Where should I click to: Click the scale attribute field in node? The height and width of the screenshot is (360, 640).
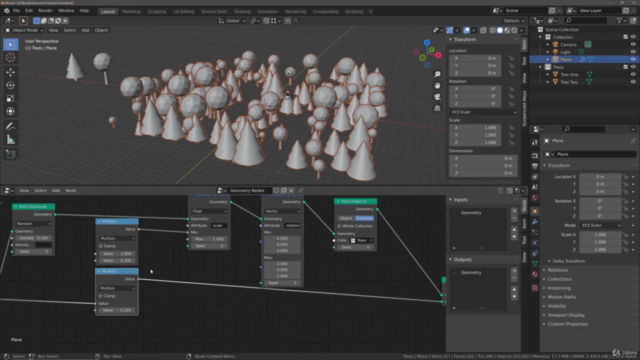[220, 226]
